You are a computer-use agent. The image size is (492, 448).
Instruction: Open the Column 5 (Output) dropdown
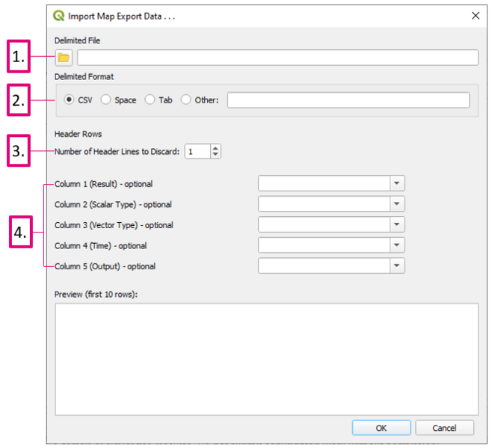[x=397, y=266]
